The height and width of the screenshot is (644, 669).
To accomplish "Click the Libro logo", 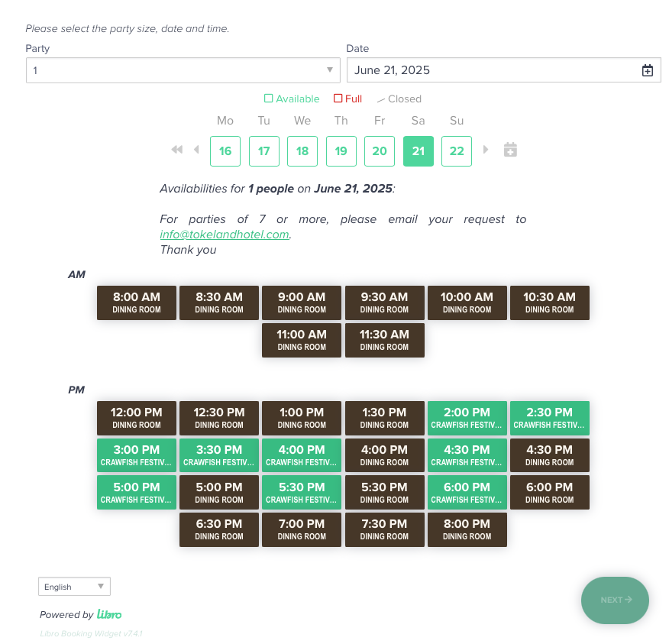I will [109, 614].
